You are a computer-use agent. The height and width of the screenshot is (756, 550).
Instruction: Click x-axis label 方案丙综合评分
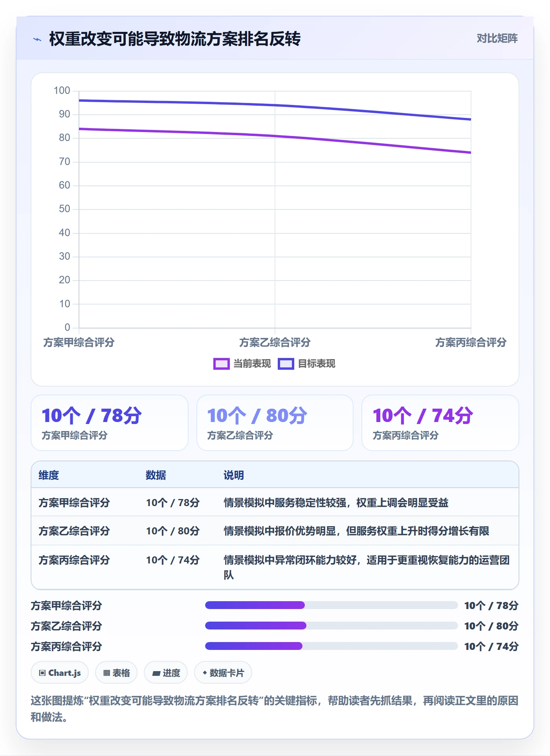471,342
